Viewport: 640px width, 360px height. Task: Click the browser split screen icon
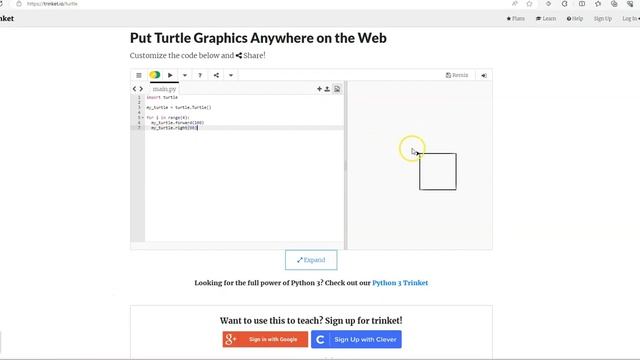[582, 4]
